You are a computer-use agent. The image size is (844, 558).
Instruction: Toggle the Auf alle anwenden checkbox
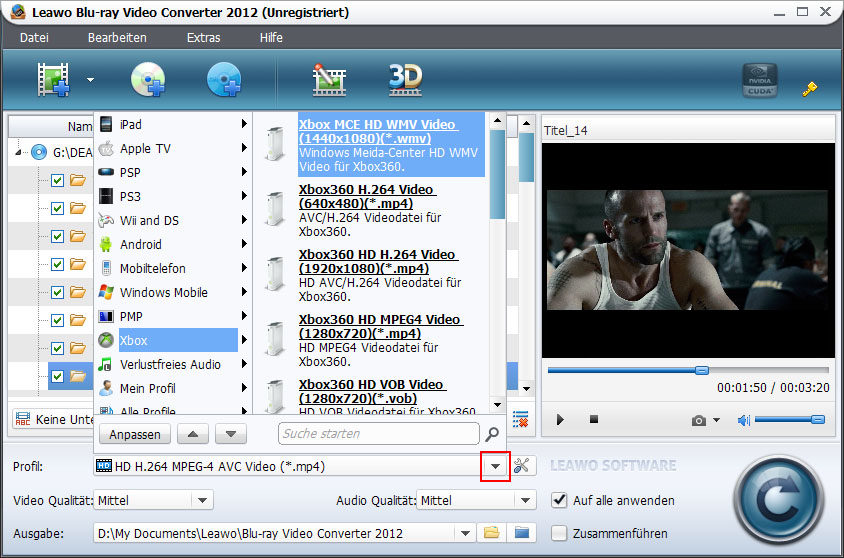coord(559,500)
